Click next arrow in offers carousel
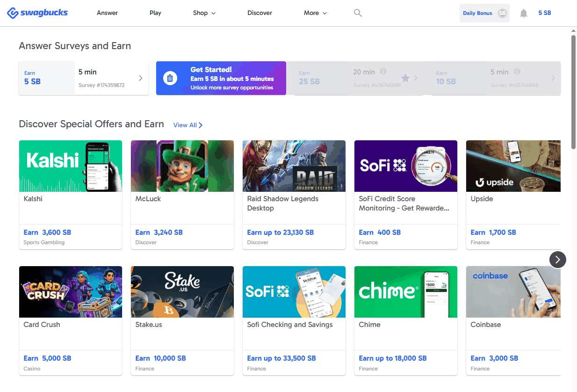577x392 pixels. pos(558,260)
